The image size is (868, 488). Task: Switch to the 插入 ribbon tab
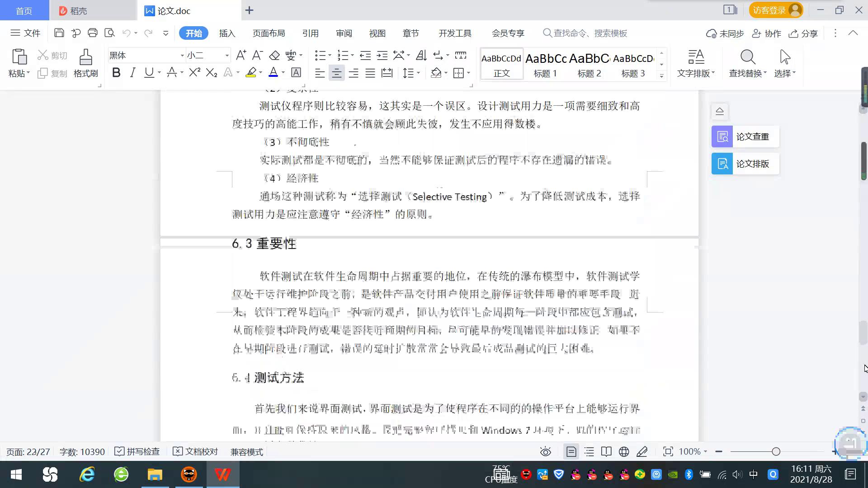pyautogui.click(x=227, y=33)
